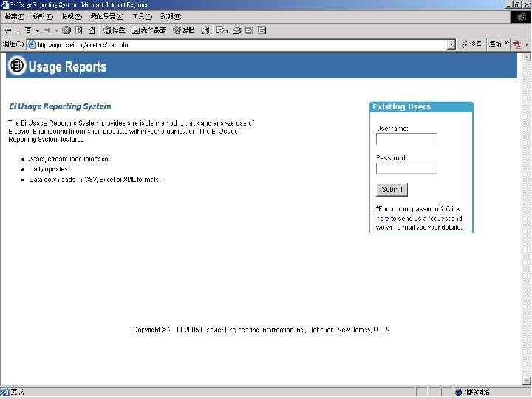Viewport: 532px width, 399px height.
Task: Click the Print toolbar icon
Action: 237,30
